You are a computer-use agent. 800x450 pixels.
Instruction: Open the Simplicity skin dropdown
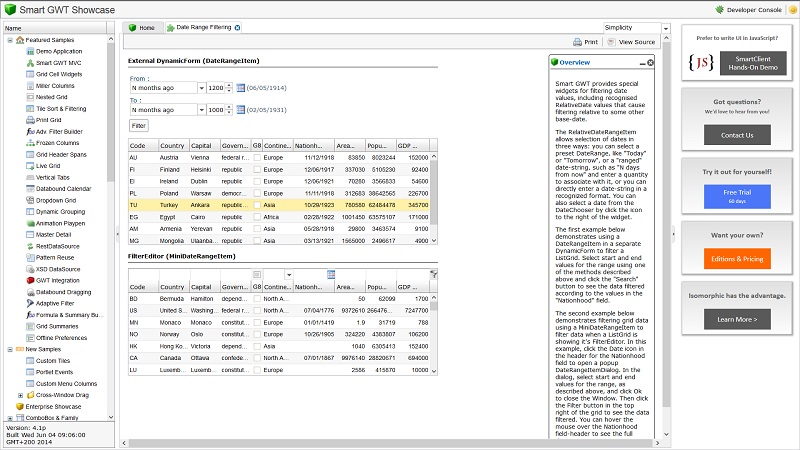654,28
